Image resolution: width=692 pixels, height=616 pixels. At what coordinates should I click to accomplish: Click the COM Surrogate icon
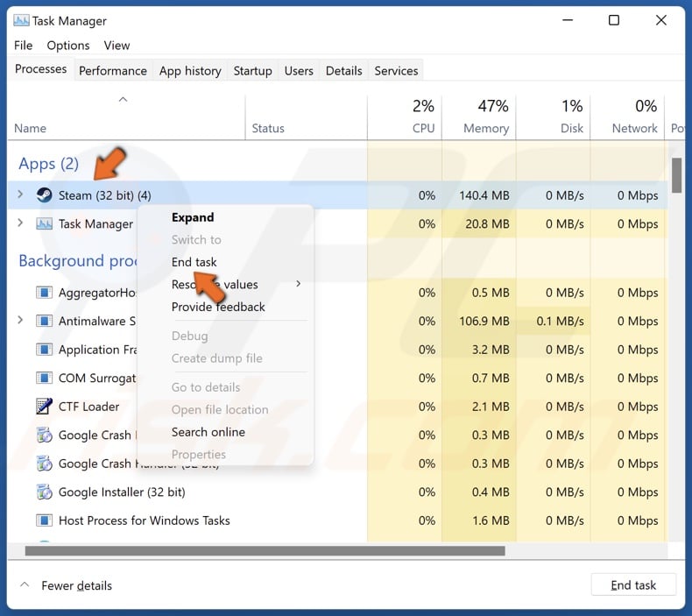tap(44, 378)
